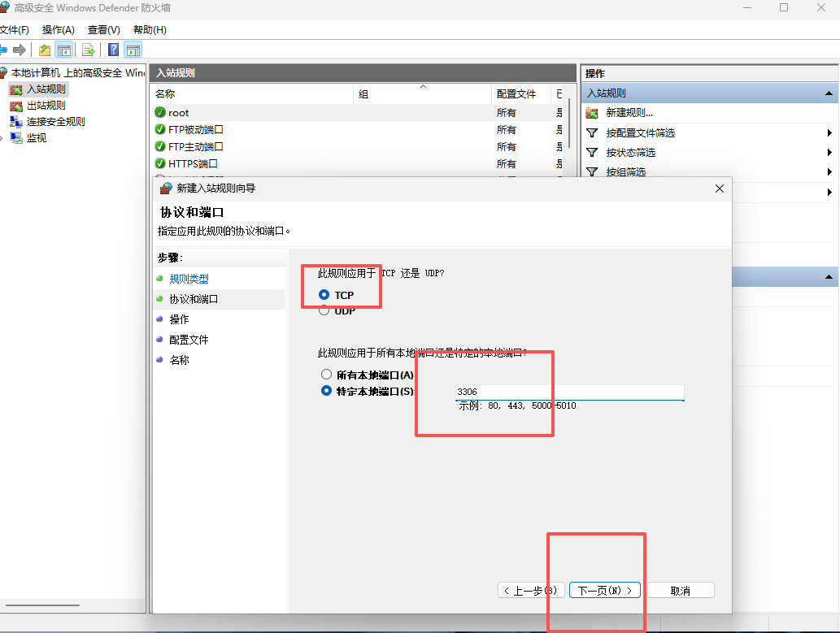Select 连接安全规则 in the console tree
Viewport: 840px width, 633px height.
tap(56, 122)
